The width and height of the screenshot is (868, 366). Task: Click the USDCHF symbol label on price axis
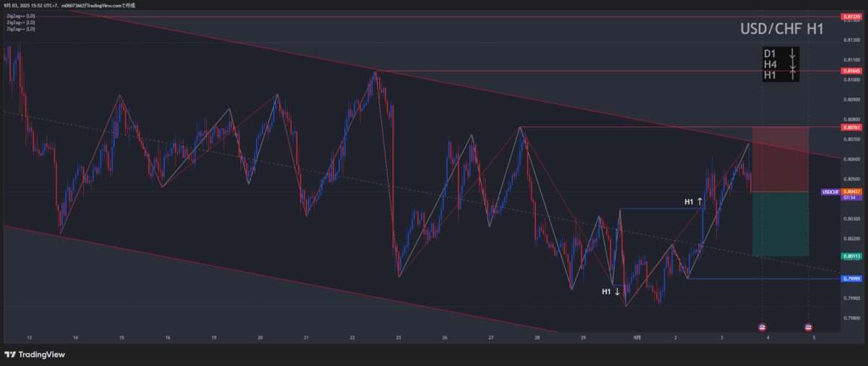[x=830, y=192]
